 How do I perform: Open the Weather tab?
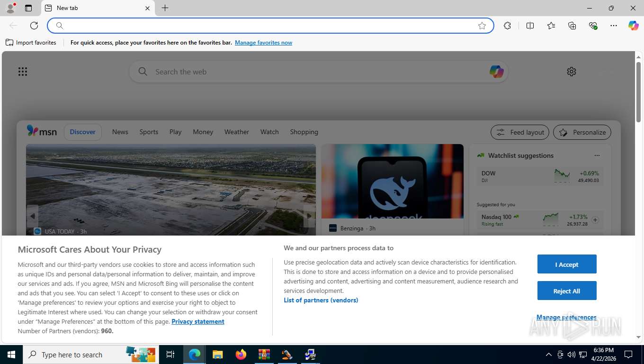(x=237, y=132)
